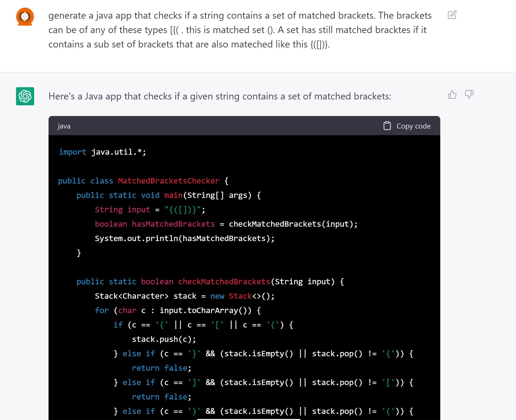Click the stack.push(c) statement
The image size is (516, 420).
164,339
